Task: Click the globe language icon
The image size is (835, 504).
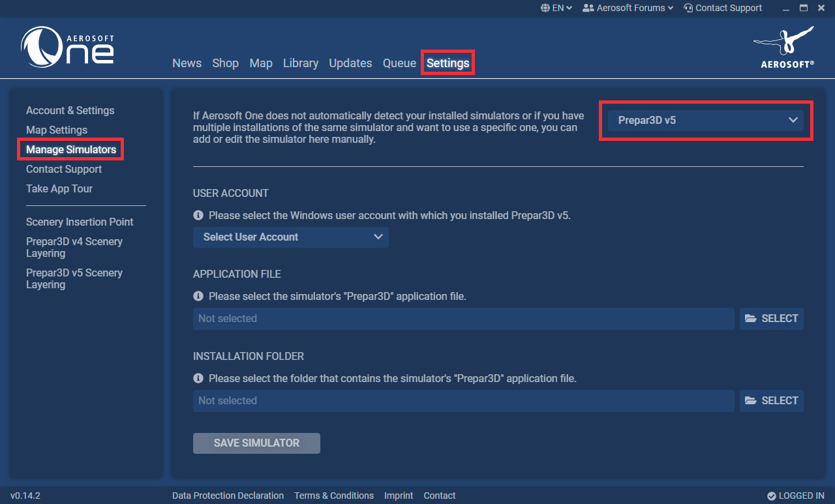Action: click(x=545, y=8)
